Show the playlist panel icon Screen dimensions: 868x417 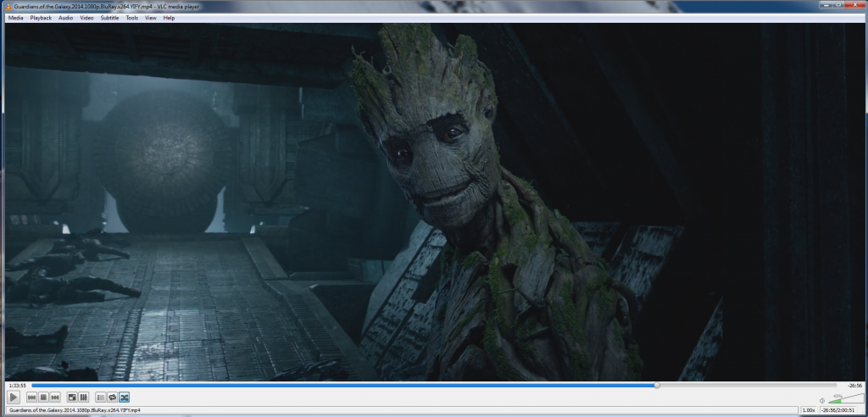click(101, 397)
